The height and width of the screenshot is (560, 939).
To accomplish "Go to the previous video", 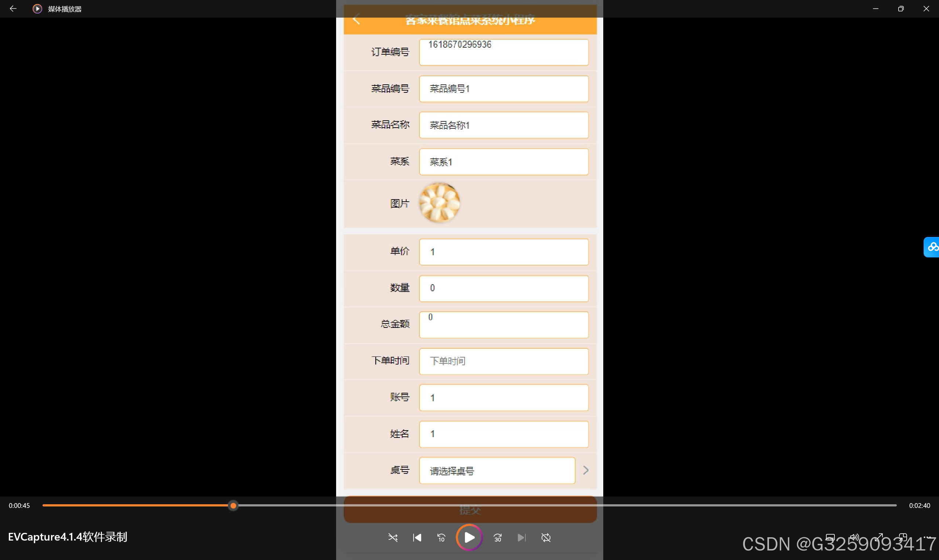I will coord(417,538).
